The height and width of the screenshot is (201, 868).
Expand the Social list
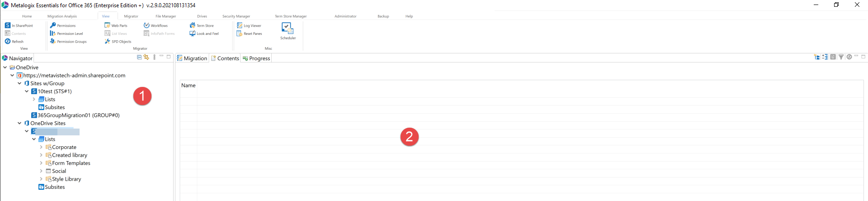(x=41, y=171)
